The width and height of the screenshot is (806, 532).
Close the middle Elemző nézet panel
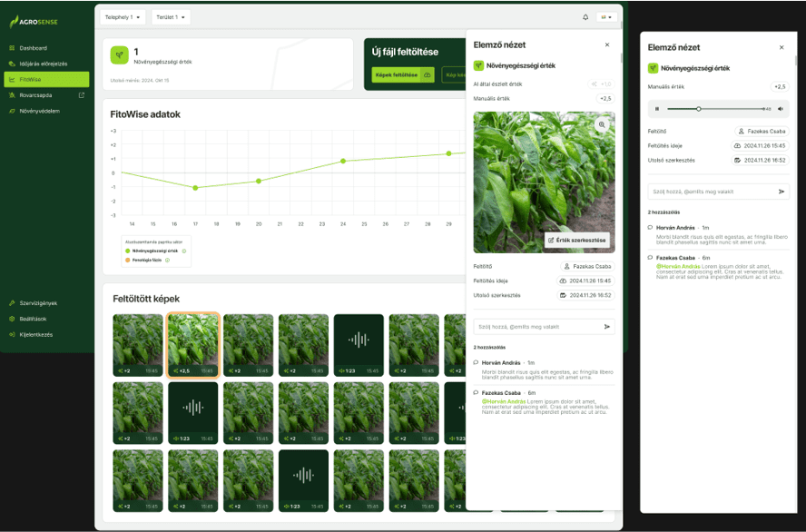607,44
